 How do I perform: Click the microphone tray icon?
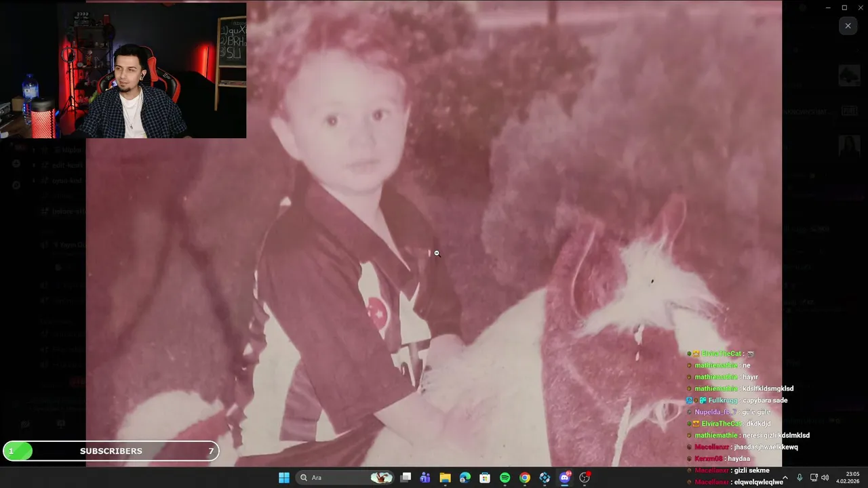click(800, 478)
